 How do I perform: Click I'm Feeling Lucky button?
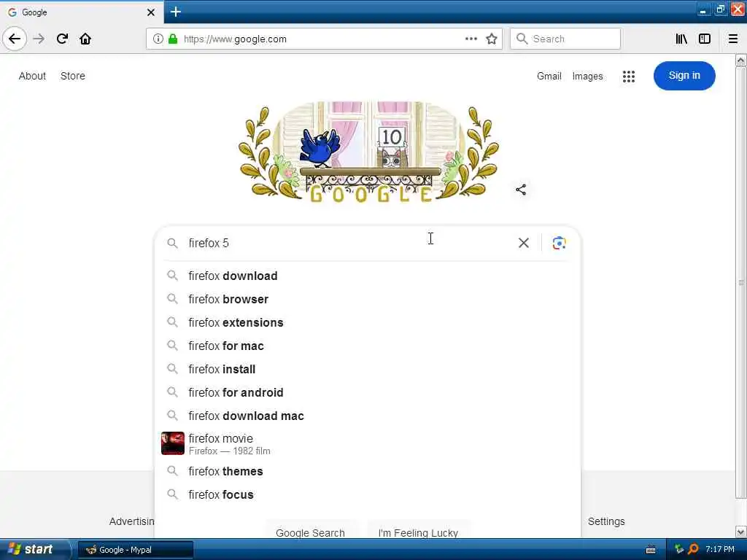tap(418, 532)
